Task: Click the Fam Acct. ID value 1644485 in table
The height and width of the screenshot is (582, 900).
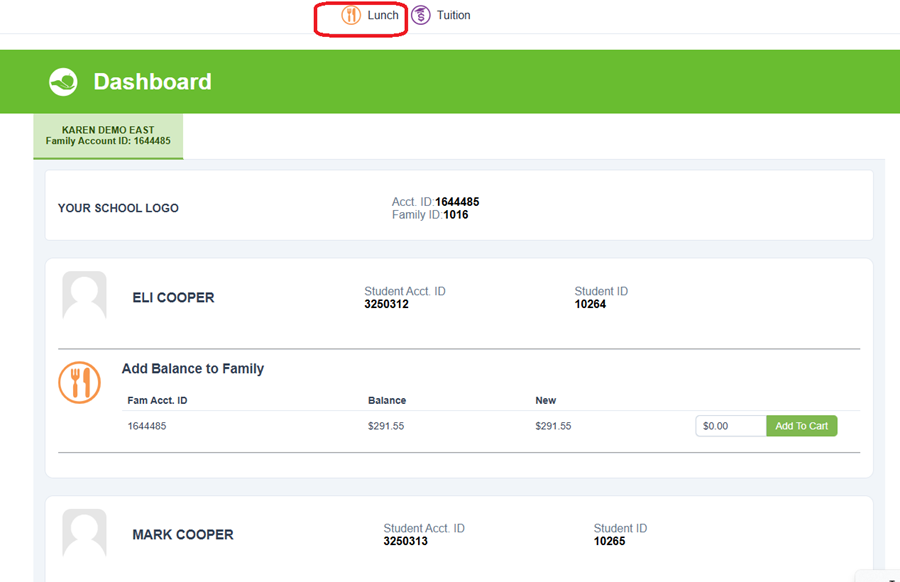Action: [x=147, y=426]
